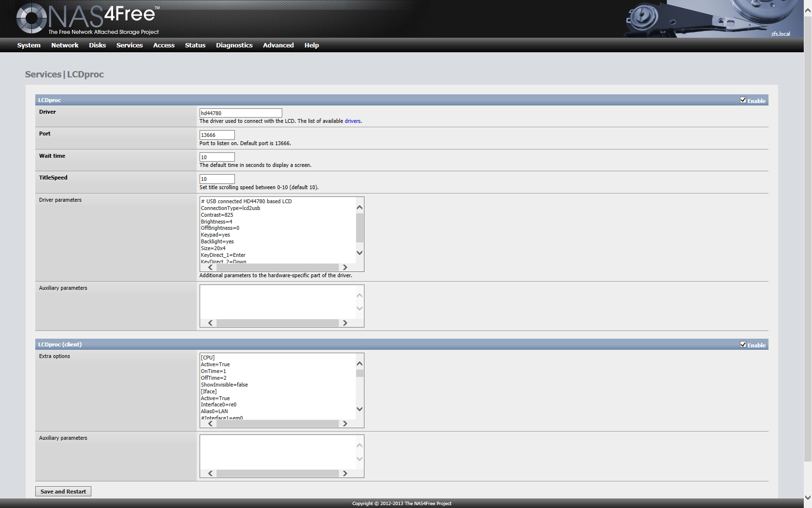The image size is (812, 508).
Task: Disable the LCDproc (client) Enable checkbox
Action: click(x=743, y=344)
